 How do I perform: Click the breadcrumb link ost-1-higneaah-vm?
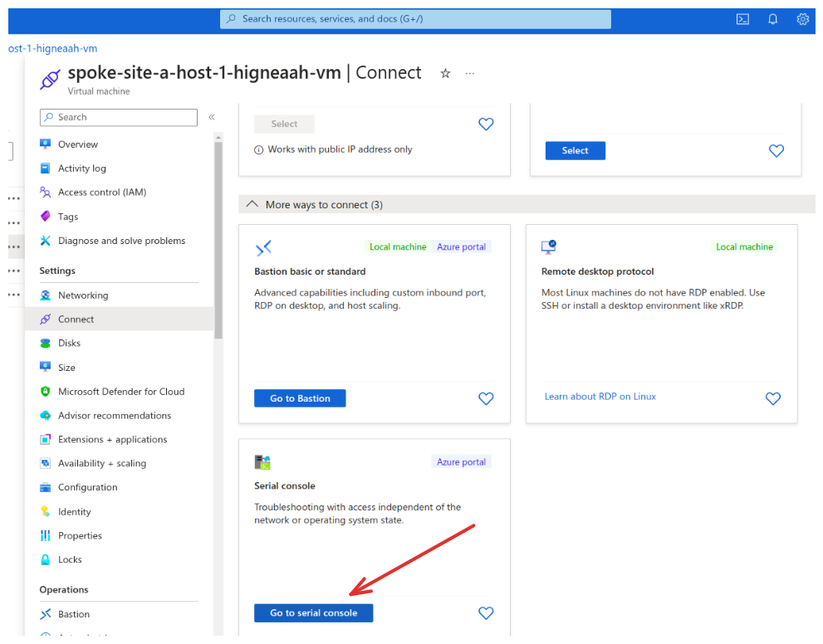52,49
